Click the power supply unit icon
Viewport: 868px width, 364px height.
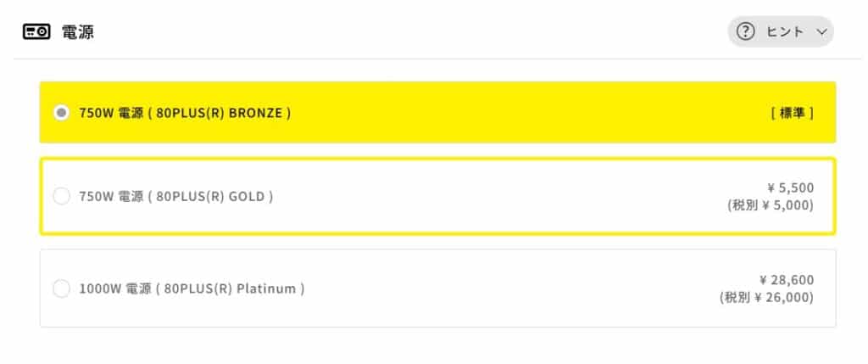tap(36, 32)
